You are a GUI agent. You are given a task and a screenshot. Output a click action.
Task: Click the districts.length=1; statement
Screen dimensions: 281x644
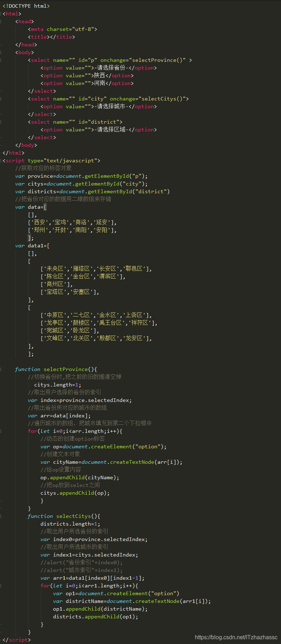click(x=70, y=524)
